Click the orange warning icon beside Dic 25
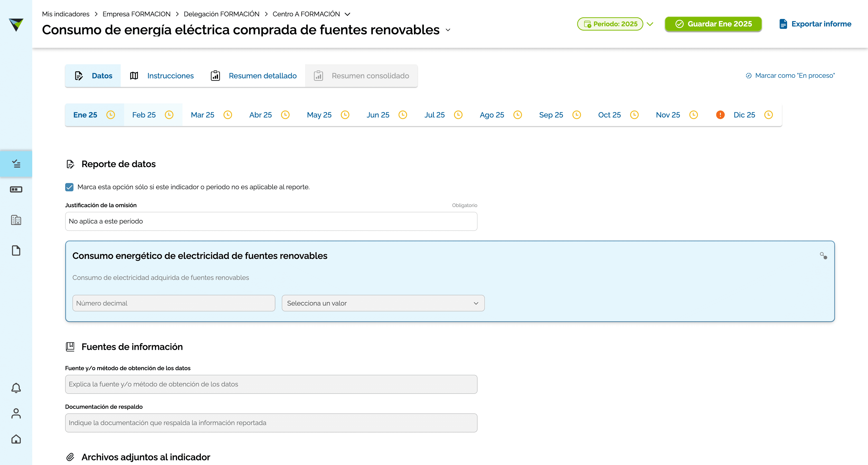The width and height of the screenshot is (868, 465). pos(720,115)
